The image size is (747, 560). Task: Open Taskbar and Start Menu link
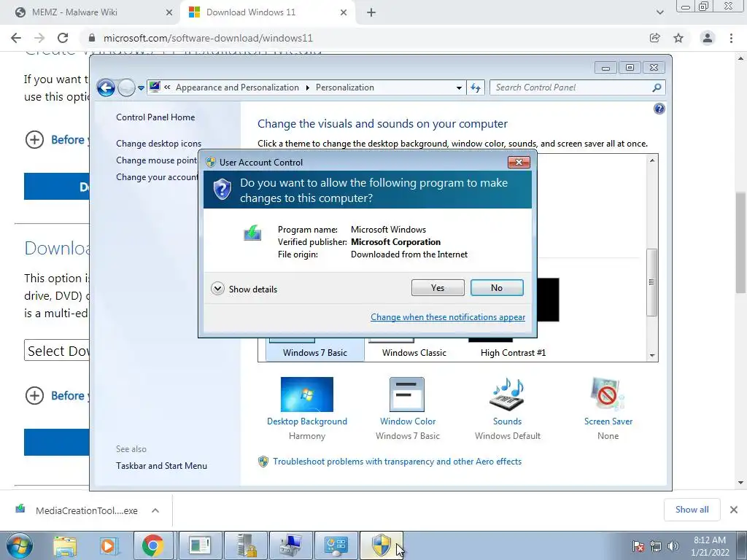[161, 466]
